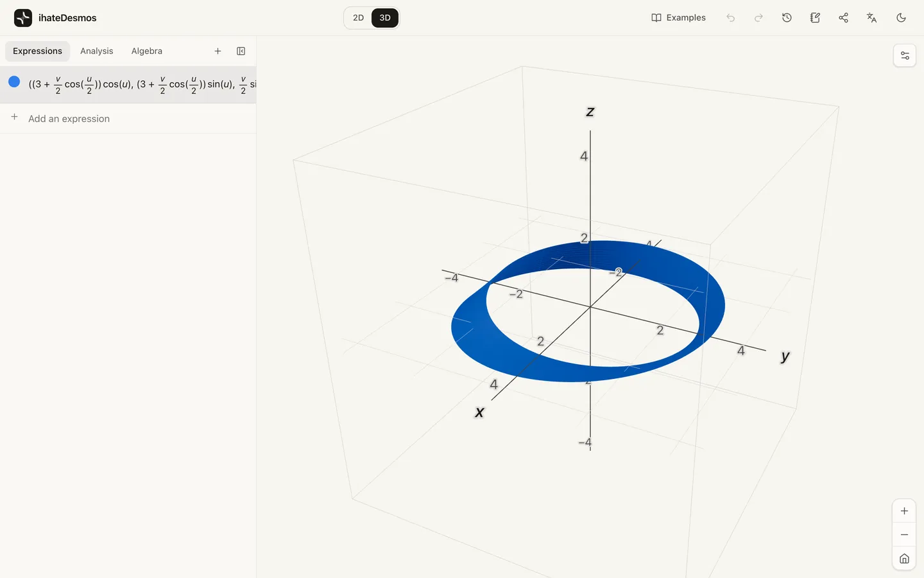Zoom in on the 3D graph
The width and height of the screenshot is (924, 578).
click(904, 511)
